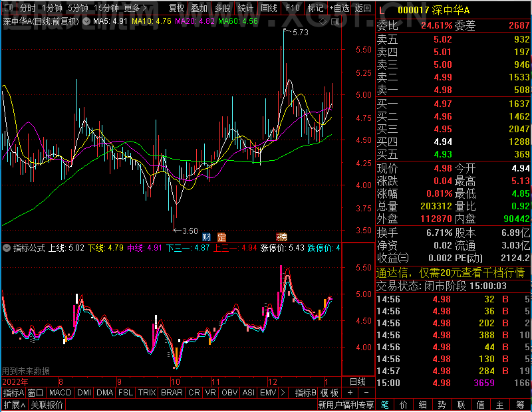Select the 筹 chip distribution tab

520,405
